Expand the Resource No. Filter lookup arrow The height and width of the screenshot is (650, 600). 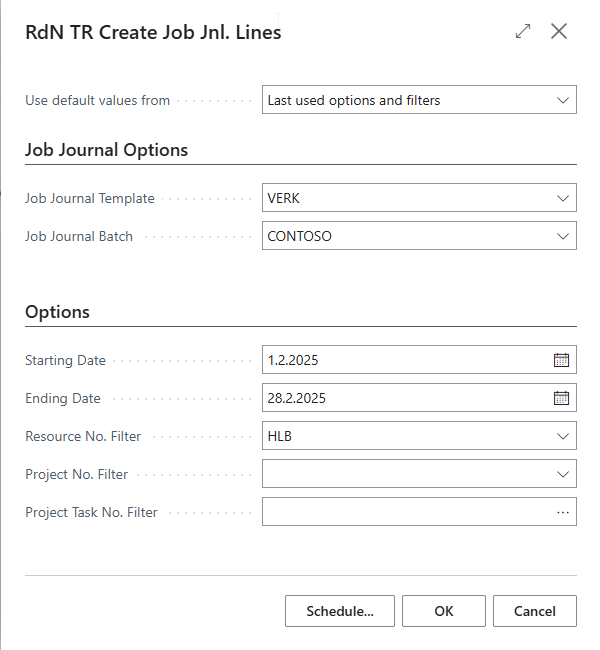[562, 436]
